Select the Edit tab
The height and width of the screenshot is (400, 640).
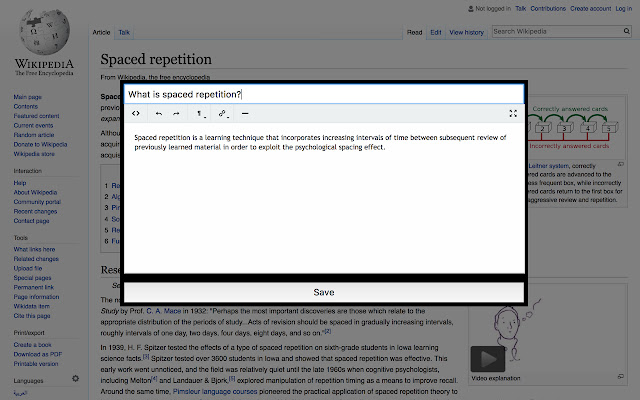(436, 33)
